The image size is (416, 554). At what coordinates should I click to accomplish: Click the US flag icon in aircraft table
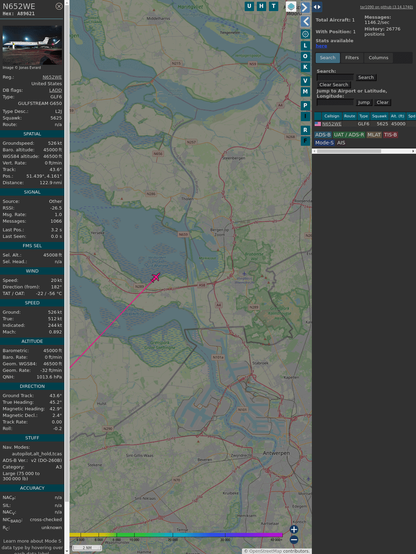pyautogui.click(x=318, y=124)
